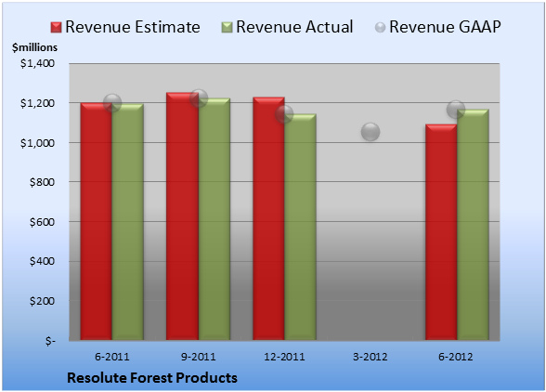The height and width of the screenshot is (392, 546).
Task: Click the '6-2012' quarter label
Action: pos(456,357)
